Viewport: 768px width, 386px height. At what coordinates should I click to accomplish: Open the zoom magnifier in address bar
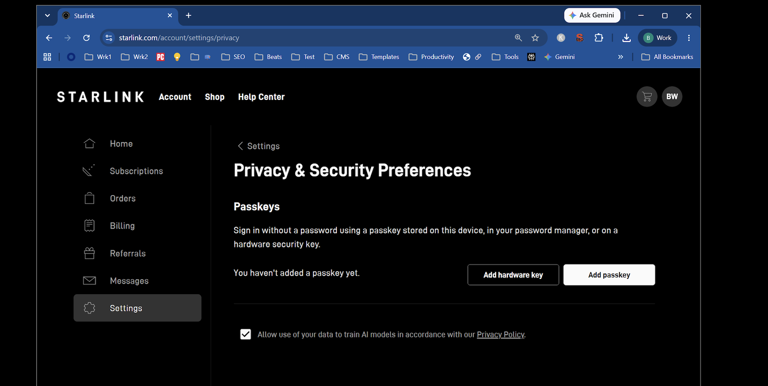pos(518,38)
